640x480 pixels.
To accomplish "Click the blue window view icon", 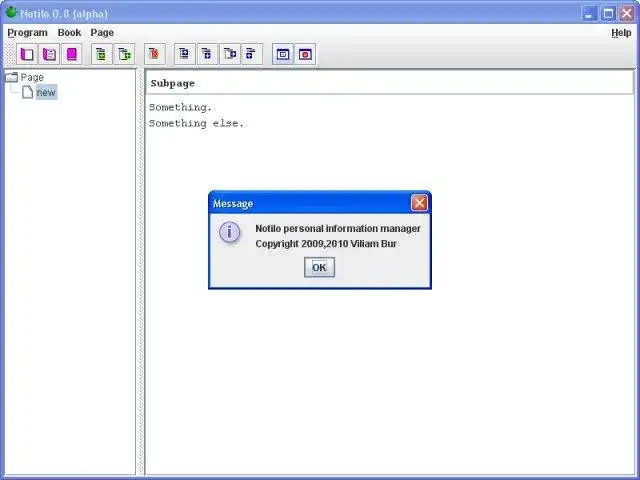I will click(x=282, y=54).
